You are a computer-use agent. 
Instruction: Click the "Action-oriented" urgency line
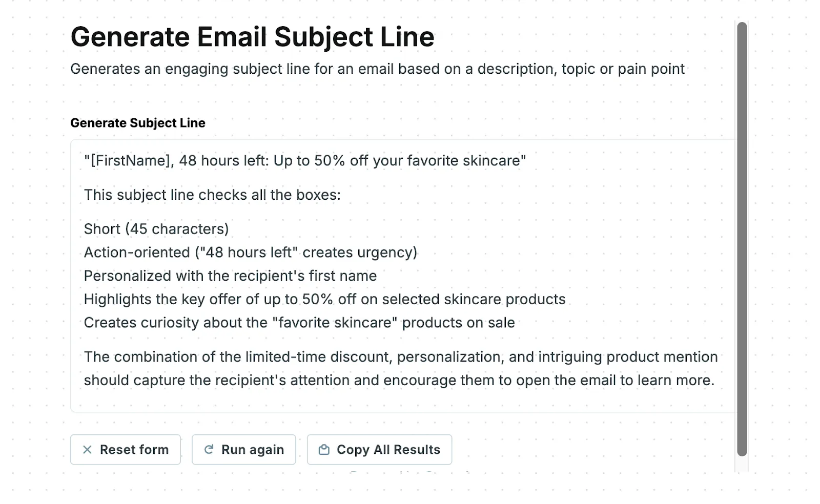[x=251, y=253]
